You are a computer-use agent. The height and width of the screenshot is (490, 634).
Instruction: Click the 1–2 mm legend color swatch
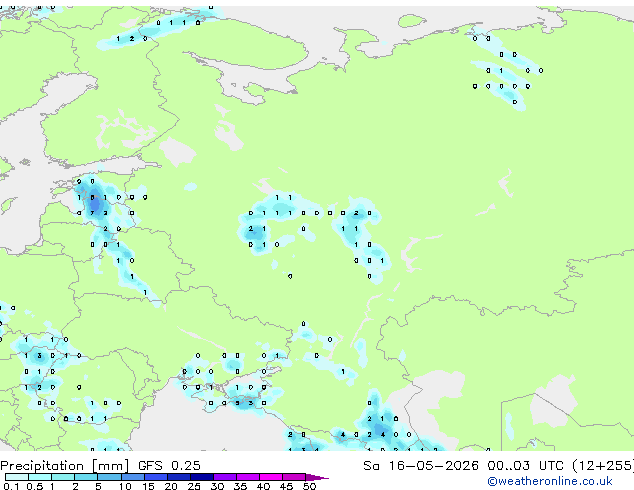[x=63, y=477]
